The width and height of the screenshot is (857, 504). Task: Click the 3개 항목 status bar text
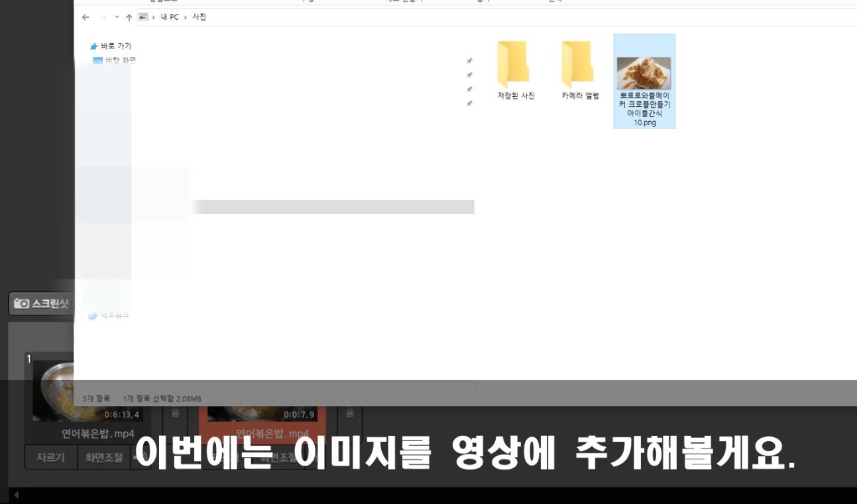(96, 399)
